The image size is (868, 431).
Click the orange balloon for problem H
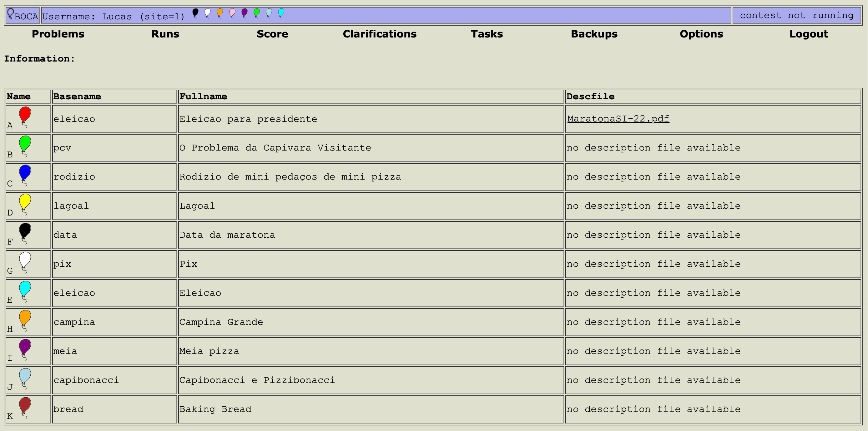[25, 321]
